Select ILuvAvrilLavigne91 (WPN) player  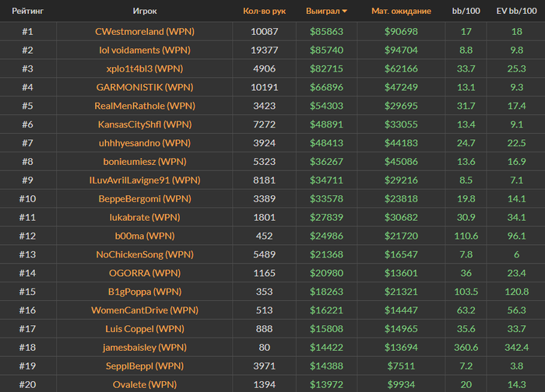[145, 180]
